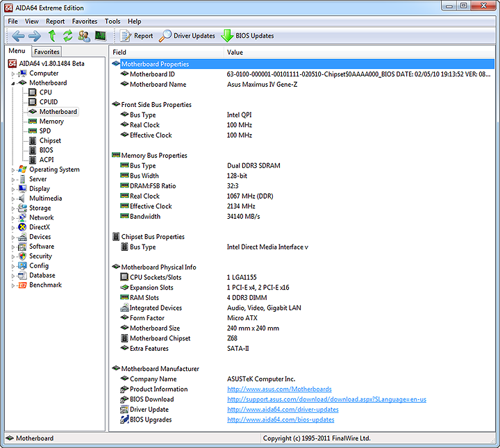Click the Report toolbar button
Viewport: 500px width, 448px height.
coord(137,35)
